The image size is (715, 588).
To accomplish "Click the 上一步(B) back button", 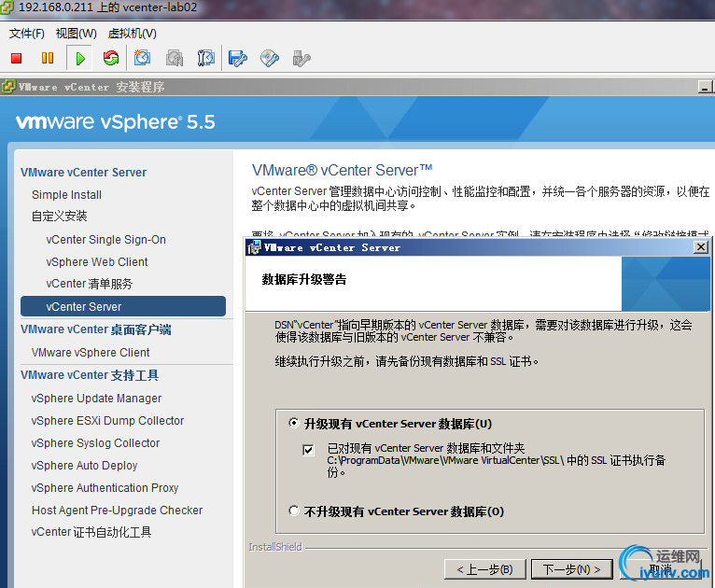I will point(484,569).
